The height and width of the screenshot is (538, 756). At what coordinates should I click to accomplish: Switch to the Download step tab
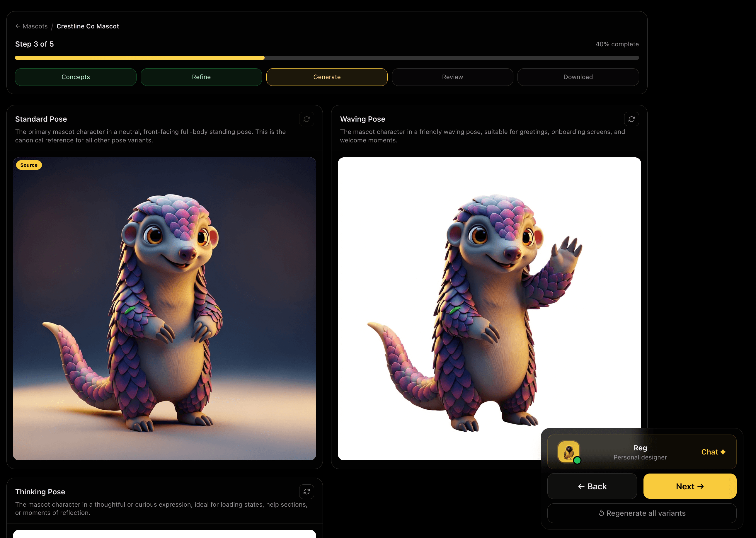(x=578, y=77)
